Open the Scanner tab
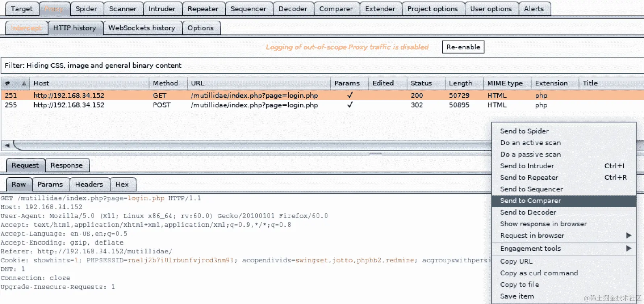 123,9
